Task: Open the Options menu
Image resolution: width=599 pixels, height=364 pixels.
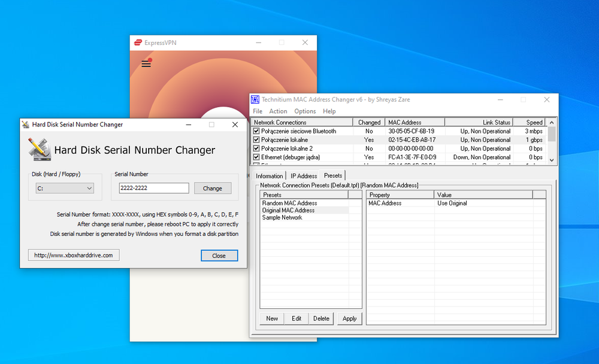Action: [x=305, y=111]
